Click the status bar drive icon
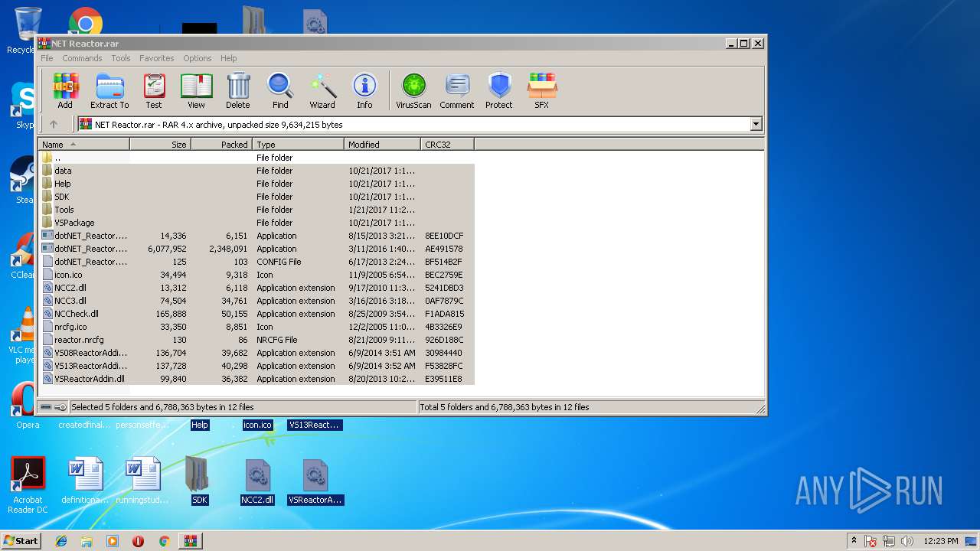 pyautogui.click(x=46, y=407)
